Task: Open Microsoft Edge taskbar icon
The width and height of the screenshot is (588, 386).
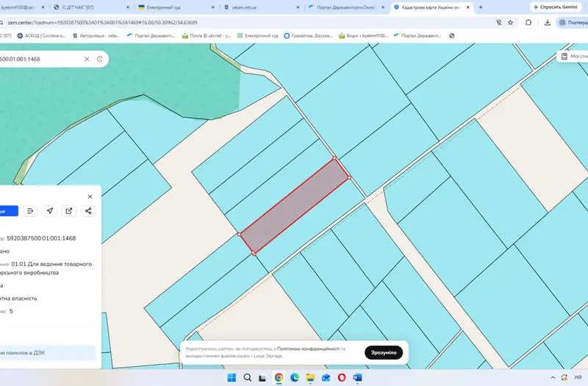Action: click(x=295, y=377)
